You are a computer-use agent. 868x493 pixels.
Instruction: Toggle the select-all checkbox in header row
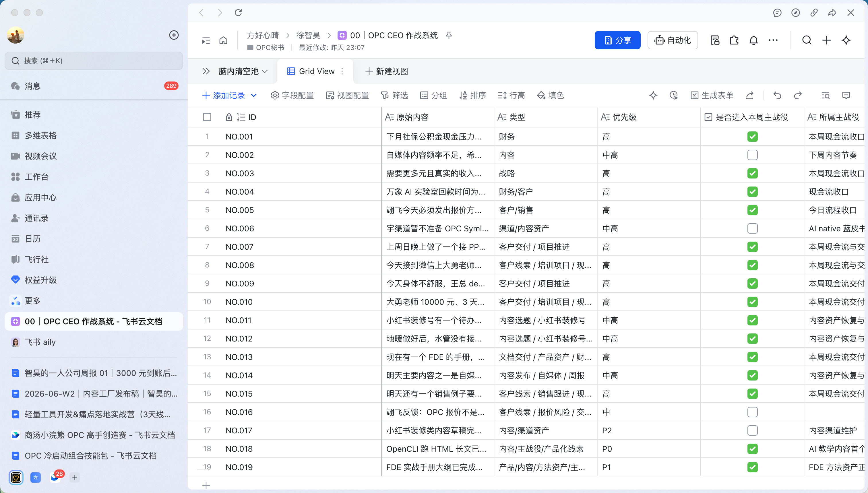pos(207,117)
